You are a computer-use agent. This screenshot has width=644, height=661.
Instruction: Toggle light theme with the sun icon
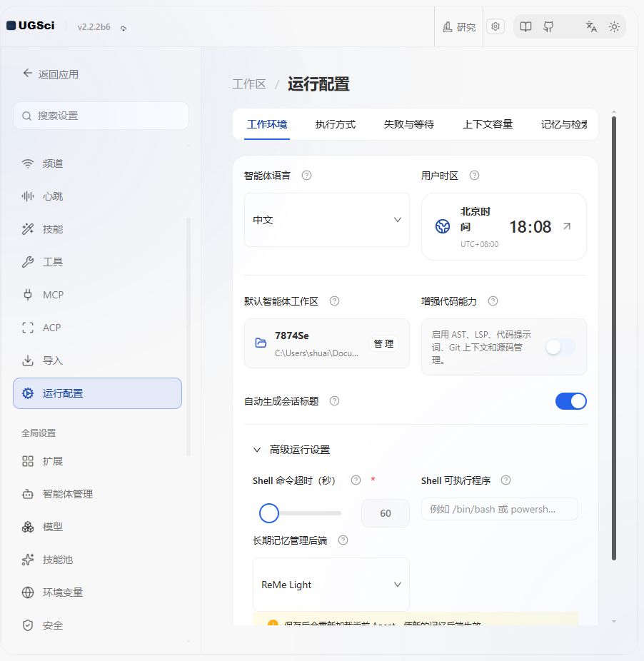(614, 27)
